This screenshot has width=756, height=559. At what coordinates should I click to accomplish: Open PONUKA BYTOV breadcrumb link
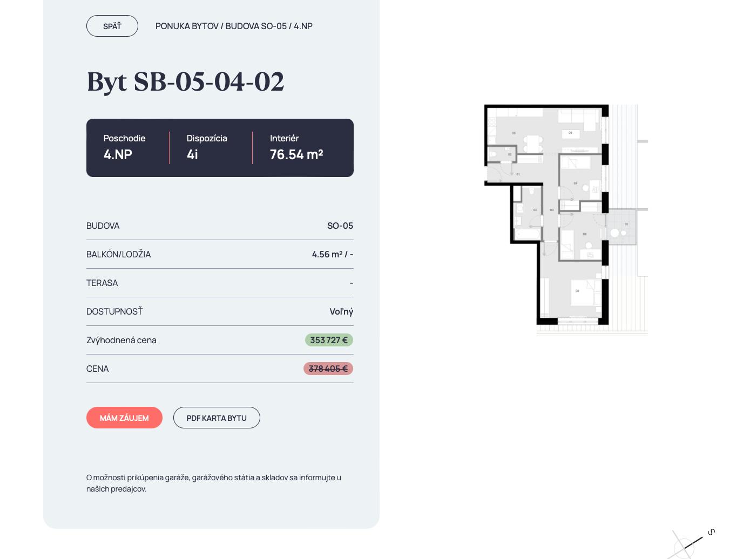(187, 26)
